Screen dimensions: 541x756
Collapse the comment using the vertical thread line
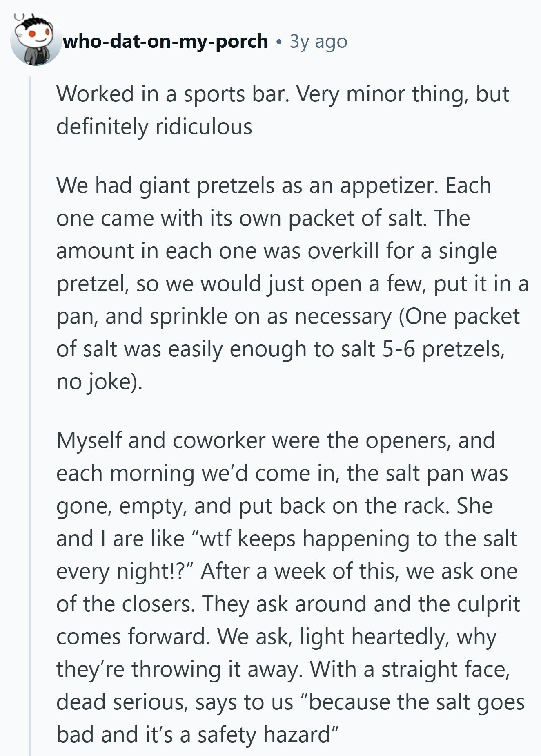[x=30, y=409]
